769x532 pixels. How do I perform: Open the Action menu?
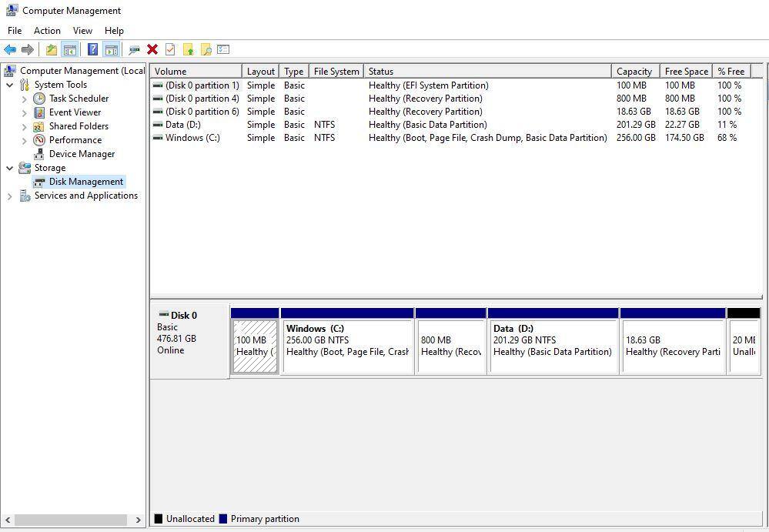[x=47, y=31]
